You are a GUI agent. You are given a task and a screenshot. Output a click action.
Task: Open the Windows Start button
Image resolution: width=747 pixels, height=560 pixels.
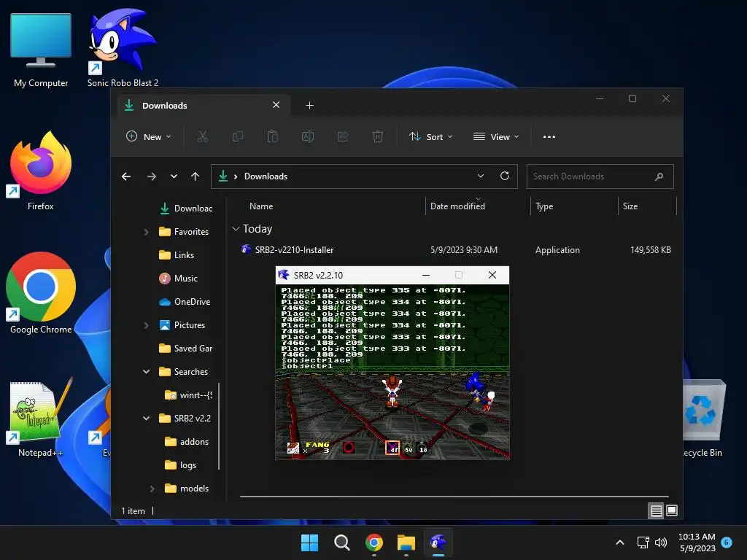click(309, 542)
